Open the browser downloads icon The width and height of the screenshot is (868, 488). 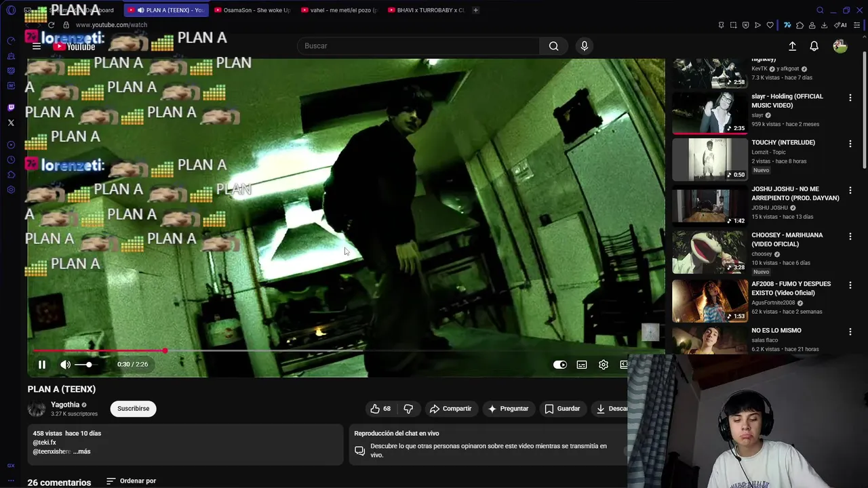tap(824, 25)
